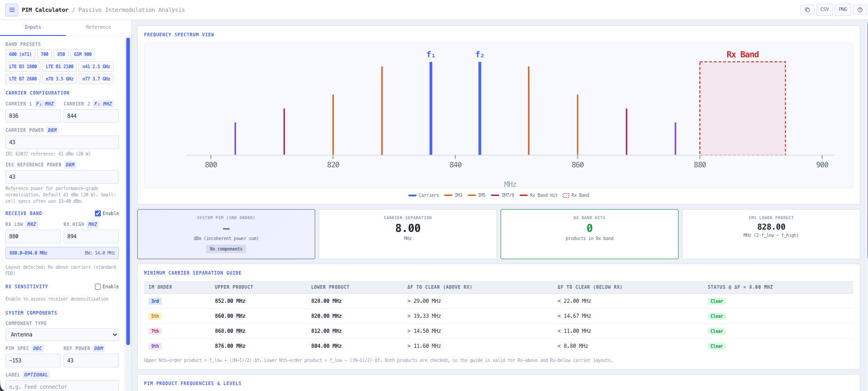Click the 3rd order row badge
This screenshot has width=868, height=391.
coord(155,301)
